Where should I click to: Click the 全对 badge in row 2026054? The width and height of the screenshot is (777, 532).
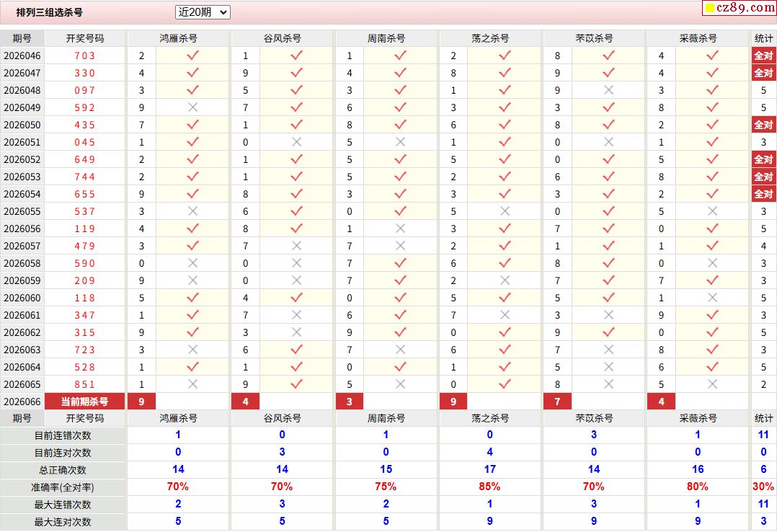pos(763,194)
